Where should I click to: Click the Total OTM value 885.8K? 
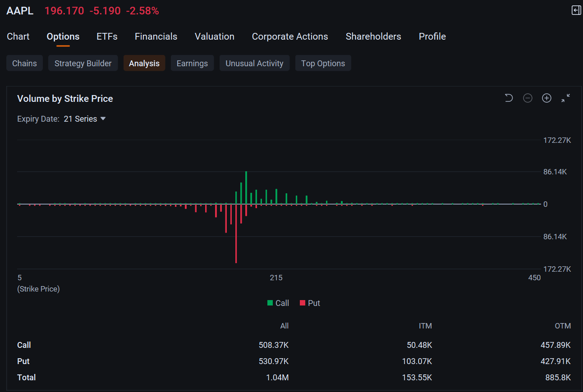(557, 378)
